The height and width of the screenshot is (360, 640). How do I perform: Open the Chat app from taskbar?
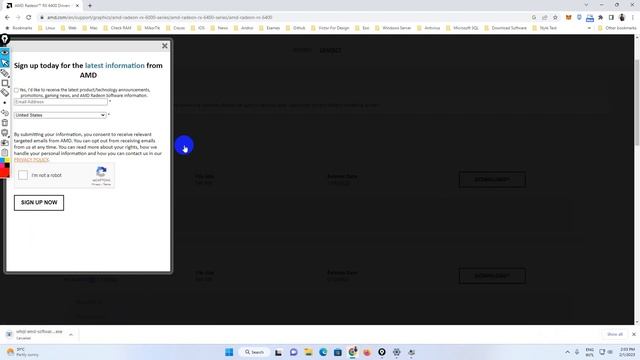coord(293,352)
